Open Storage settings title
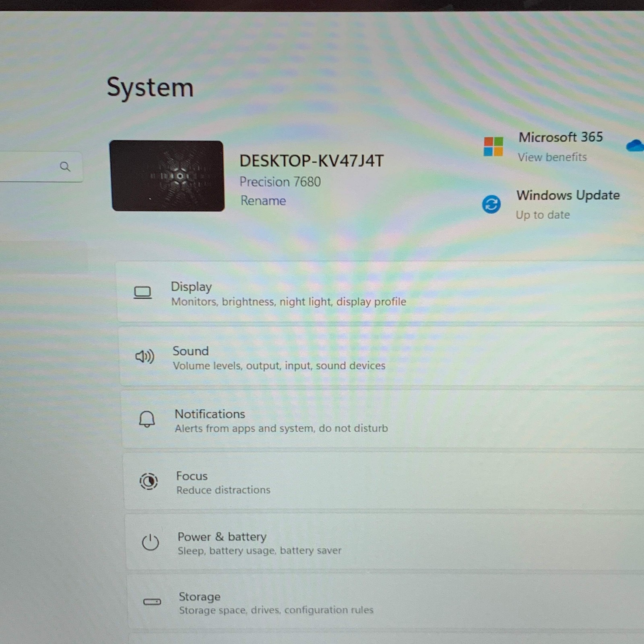Image resolution: width=644 pixels, height=644 pixels. [200, 596]
